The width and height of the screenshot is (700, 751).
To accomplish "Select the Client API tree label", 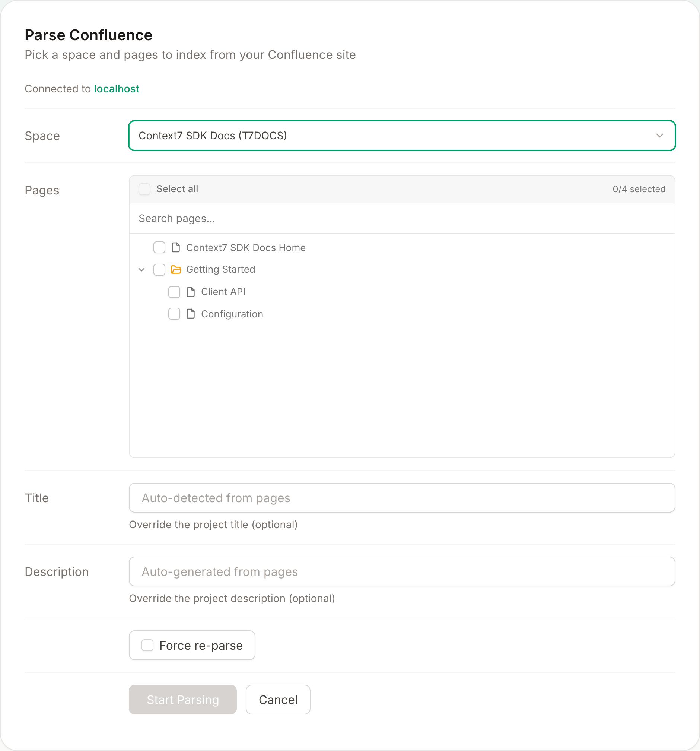I will pos(223,292).
